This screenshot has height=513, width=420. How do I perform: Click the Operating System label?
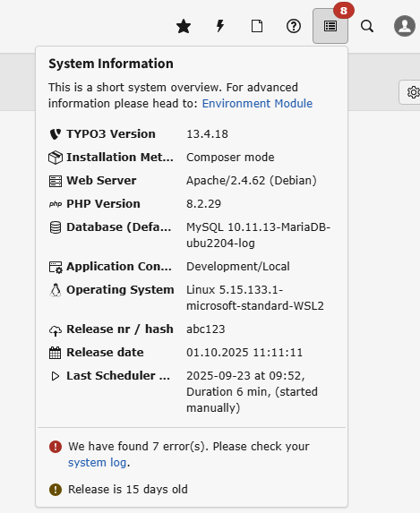click(120, 290)
